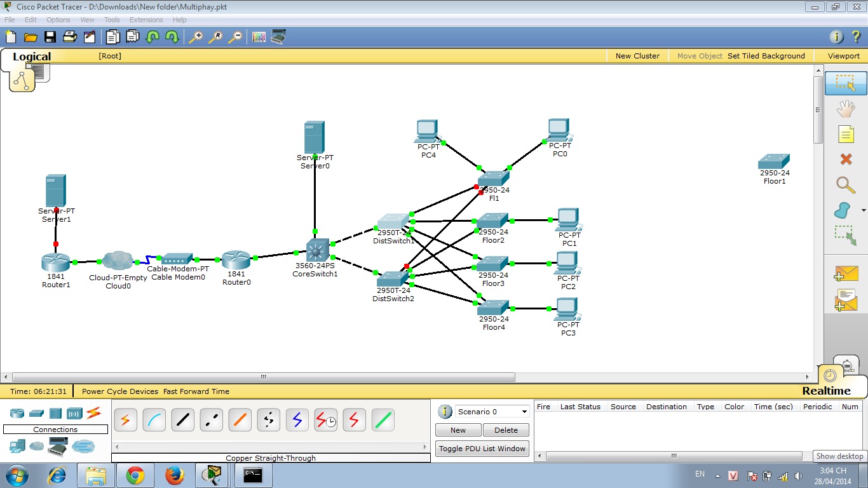Click the Zoom Out magnifier icon
This screenshot has height=488, width=868.
pos(235,37)
